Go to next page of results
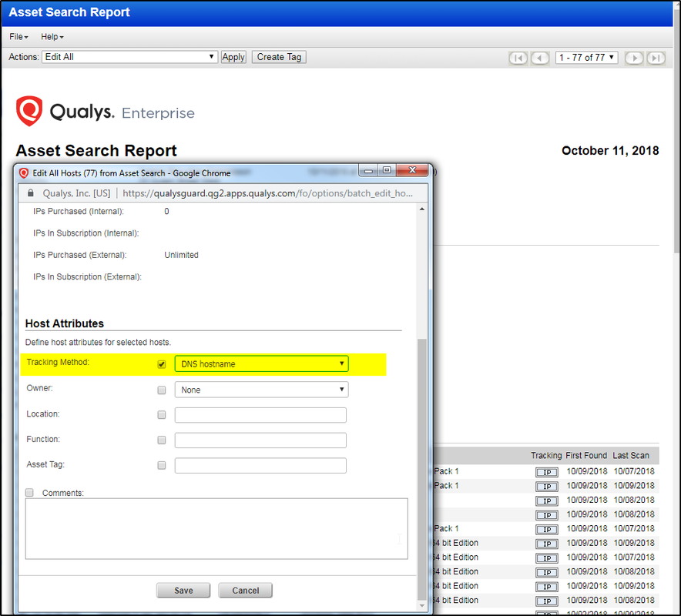 pos(634,58)
